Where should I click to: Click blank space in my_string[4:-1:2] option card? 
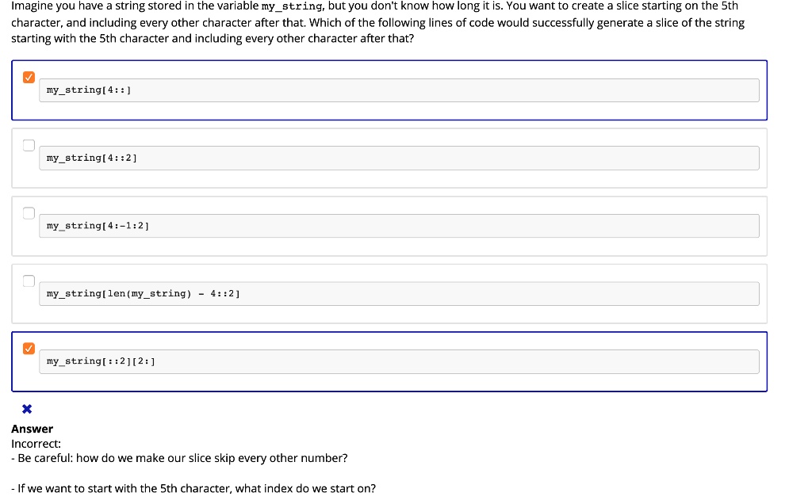click(x=399, y=246)
